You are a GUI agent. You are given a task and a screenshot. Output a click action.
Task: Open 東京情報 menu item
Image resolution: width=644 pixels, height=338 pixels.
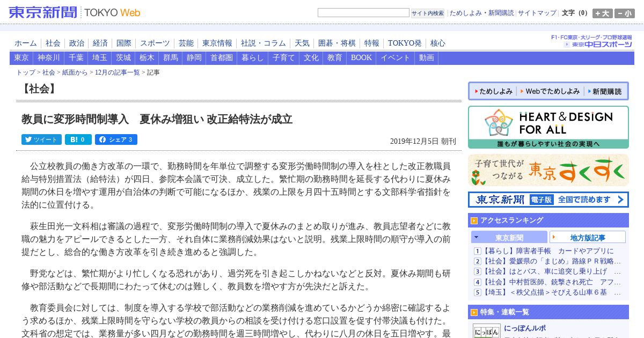[217, 43]
